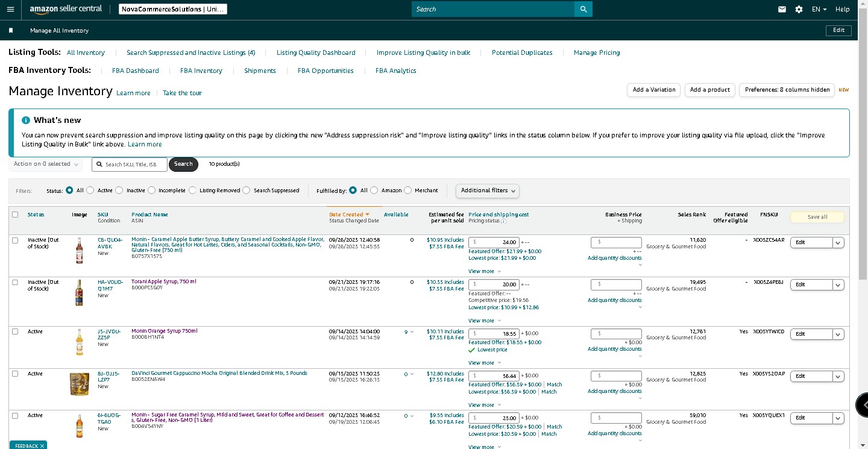This screenshot has width=868, height=449.
Task: Click the Help link in header
Action: pos(843,9)
